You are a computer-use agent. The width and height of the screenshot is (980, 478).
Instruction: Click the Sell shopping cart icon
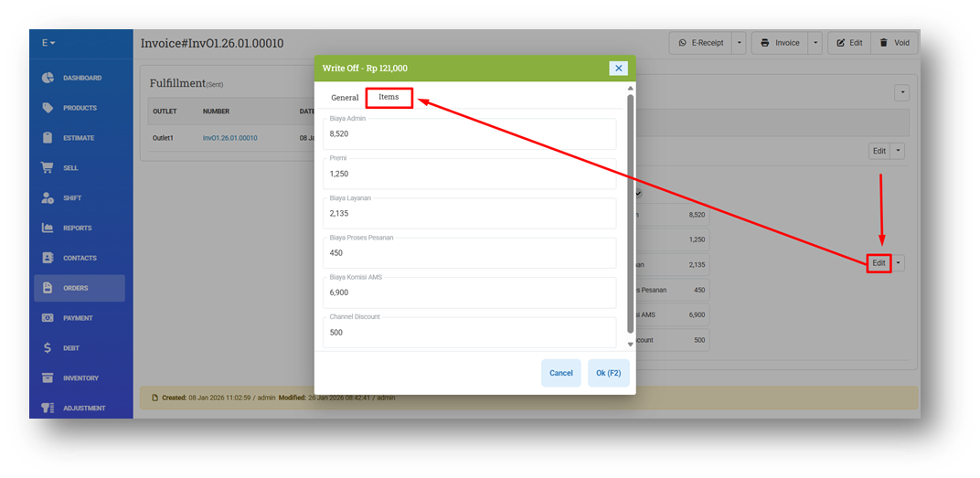pos(48,168)
